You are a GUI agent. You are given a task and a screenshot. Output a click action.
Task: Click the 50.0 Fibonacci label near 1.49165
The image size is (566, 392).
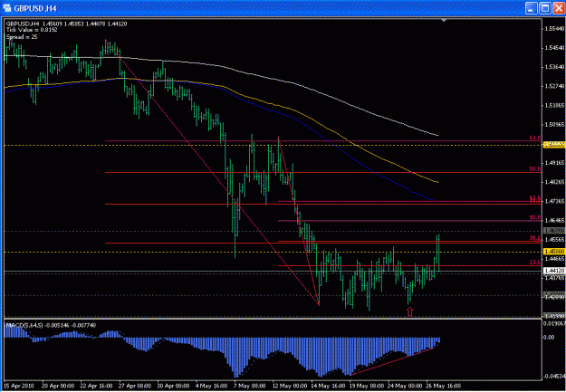coord(534,169)
